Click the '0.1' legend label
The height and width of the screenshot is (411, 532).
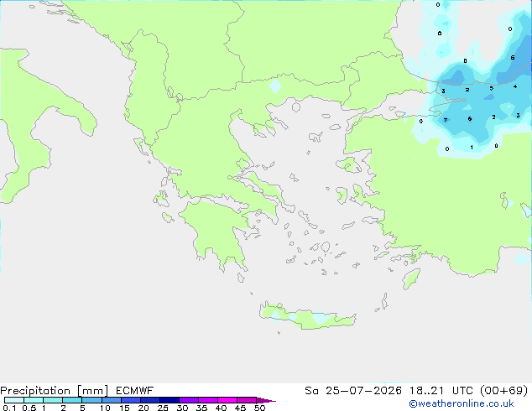pyautogui.click(x=9, y=408)
